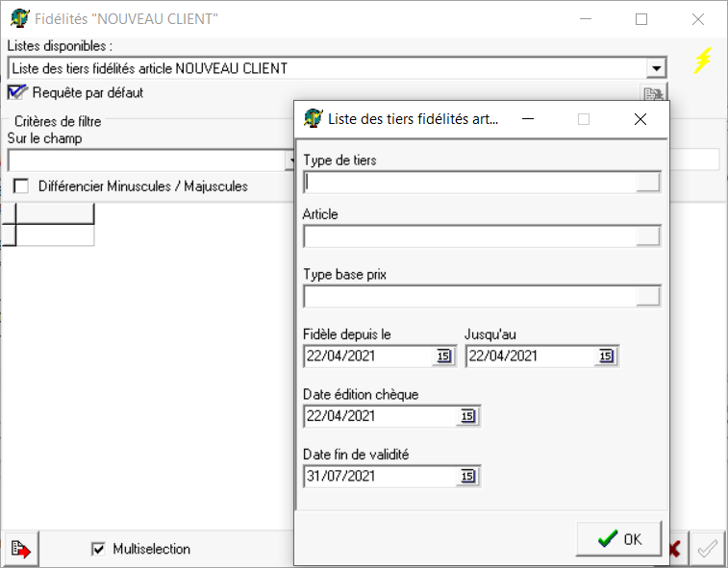Open the Article lookup button
The height and width of the screenshot is (568, 728).
[x=648, y=236]
